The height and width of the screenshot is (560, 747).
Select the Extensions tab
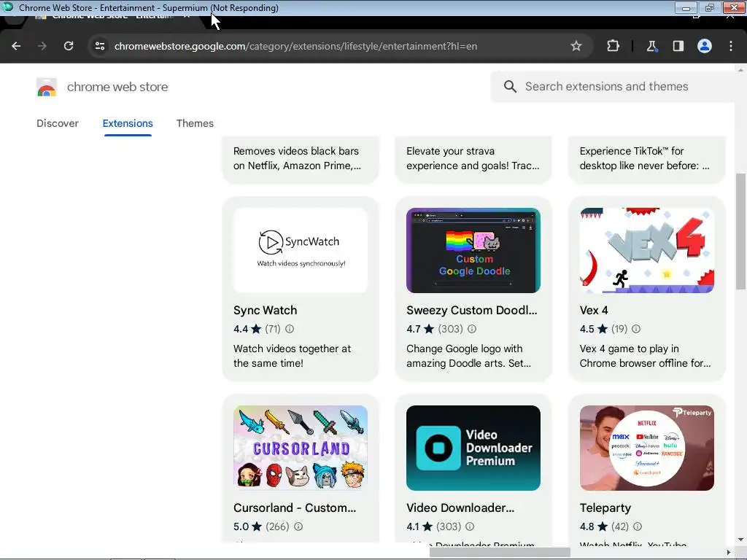[128, 123]
